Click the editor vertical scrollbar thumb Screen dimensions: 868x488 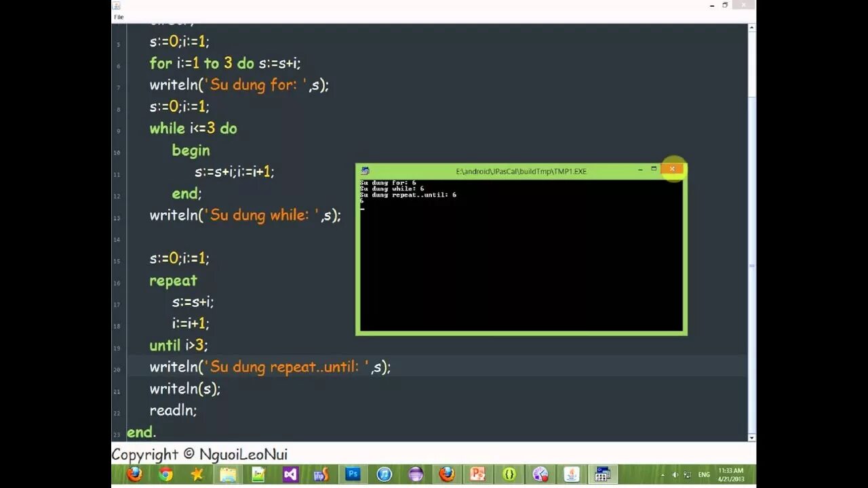pos(751,264)
